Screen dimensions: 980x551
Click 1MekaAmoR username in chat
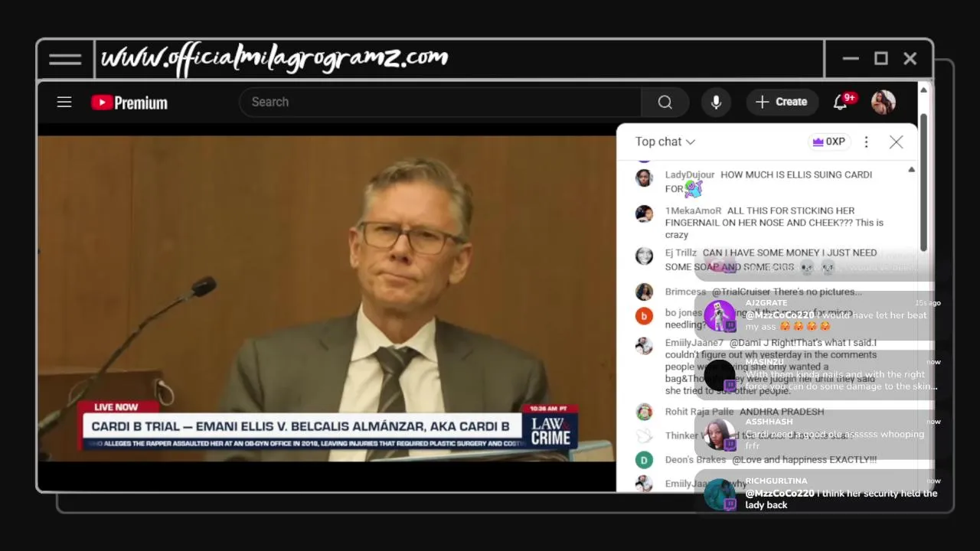[693, 210]
